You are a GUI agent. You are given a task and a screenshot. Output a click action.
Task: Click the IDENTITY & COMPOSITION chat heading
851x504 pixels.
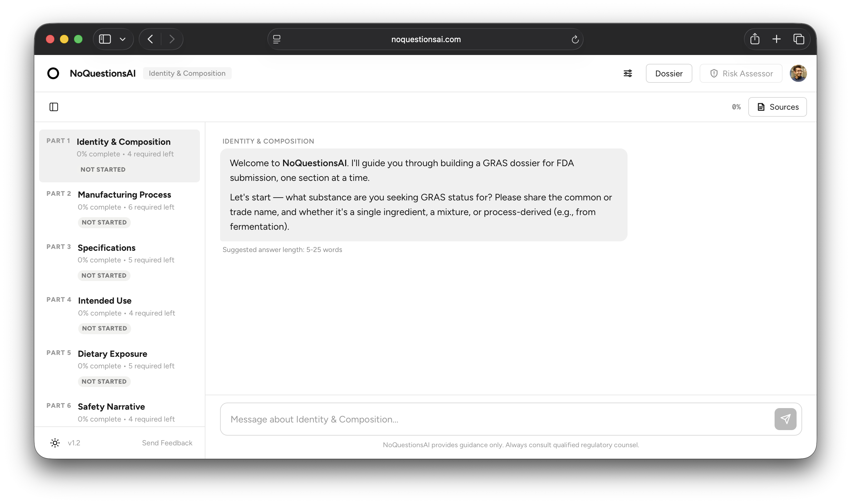point(268,141)
